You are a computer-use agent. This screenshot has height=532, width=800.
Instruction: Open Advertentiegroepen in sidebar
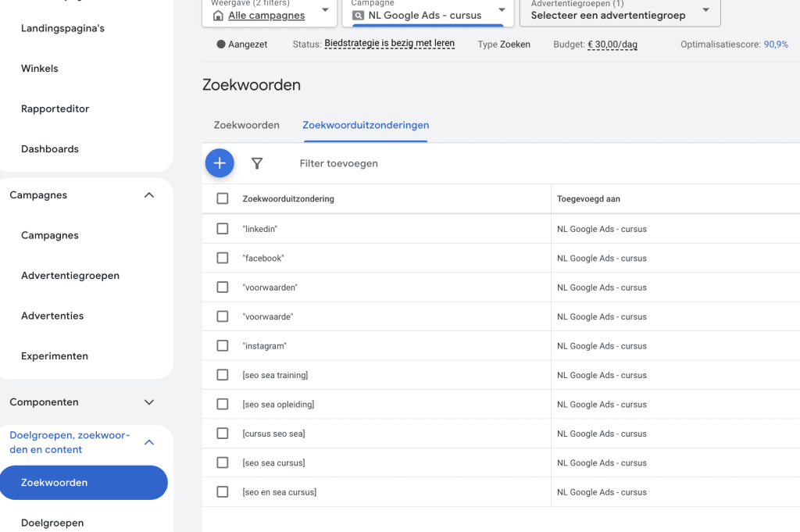pyautogui.click(x=70, y=276)
